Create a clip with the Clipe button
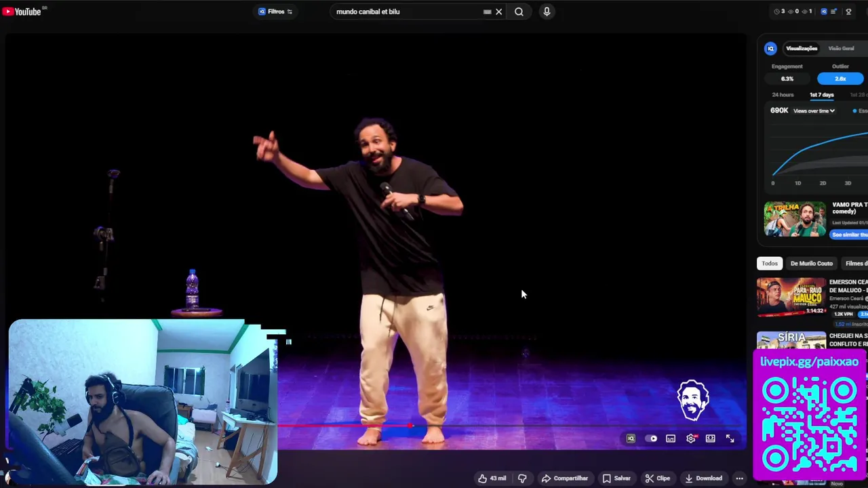868x488 pixels. (657, 479)
